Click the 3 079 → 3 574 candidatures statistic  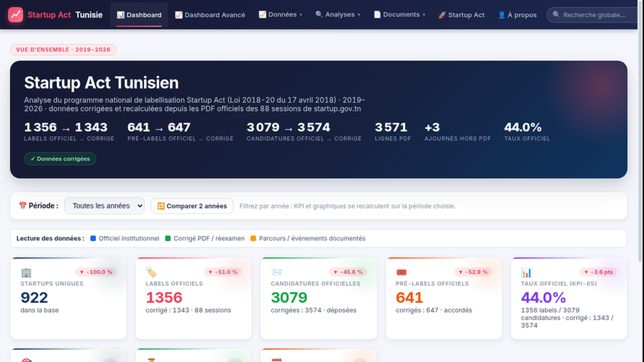pyautogui.click(x=304, y=131)
